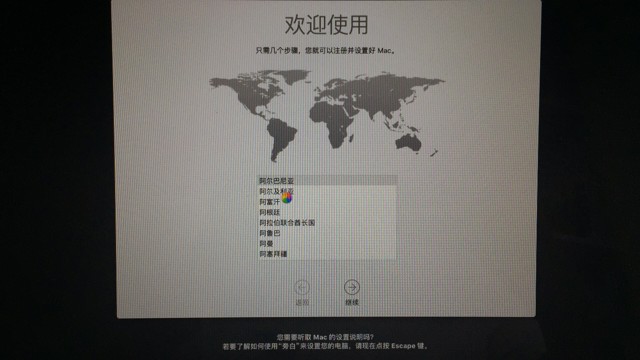Pick 阿鲁巴 in the country list
This screenshot has width=640, height=360.
[x=327, y=233]
